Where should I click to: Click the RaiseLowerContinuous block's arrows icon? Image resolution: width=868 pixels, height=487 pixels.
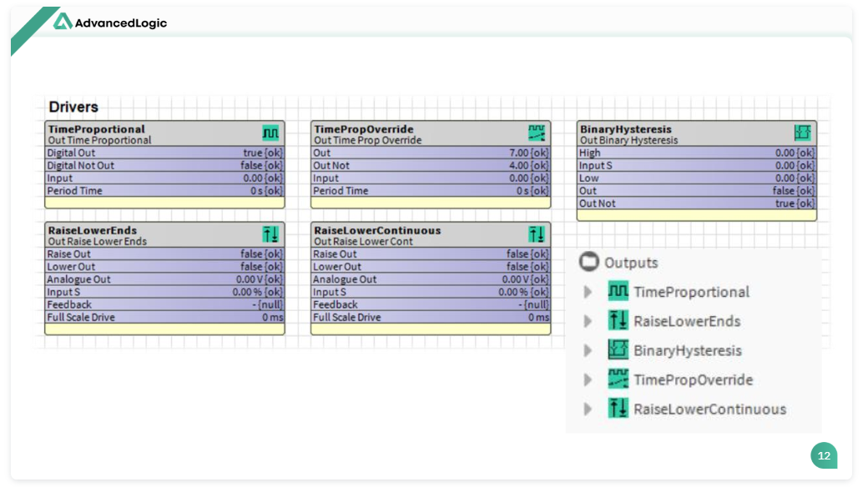pos(537,234)
